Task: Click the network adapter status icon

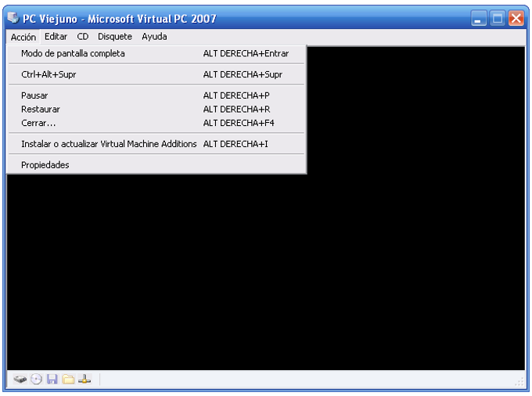Action: [84, 379]
